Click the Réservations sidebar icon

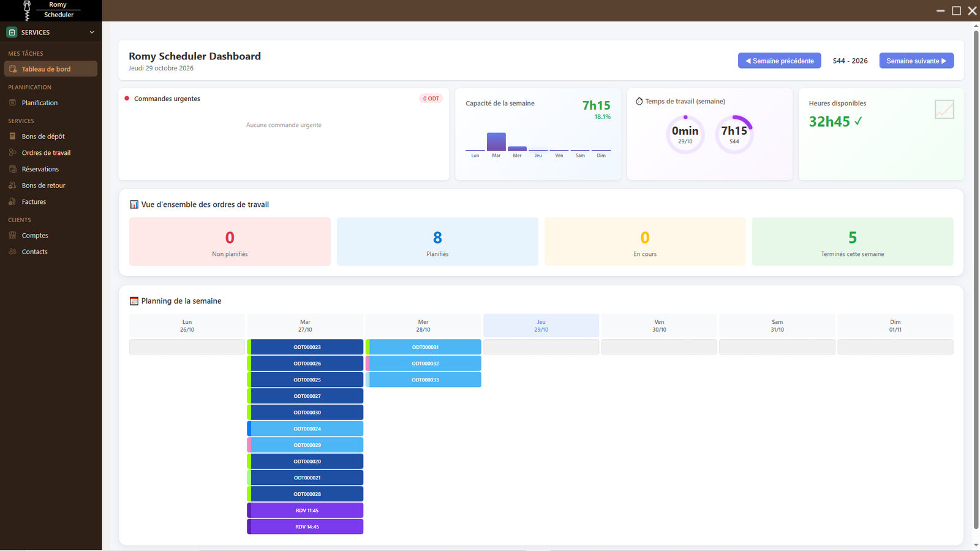pyautogui.click(x=13, y=169)
